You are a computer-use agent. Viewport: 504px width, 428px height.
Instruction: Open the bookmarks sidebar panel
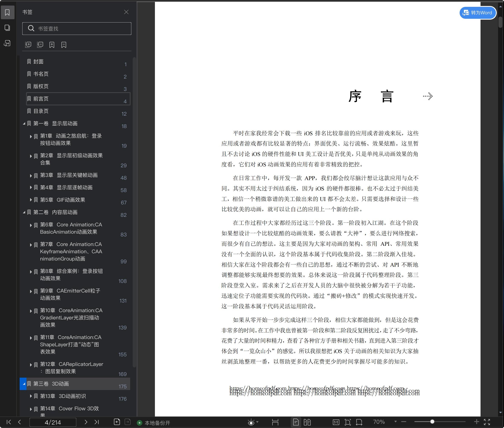click(x=7, y=12)
